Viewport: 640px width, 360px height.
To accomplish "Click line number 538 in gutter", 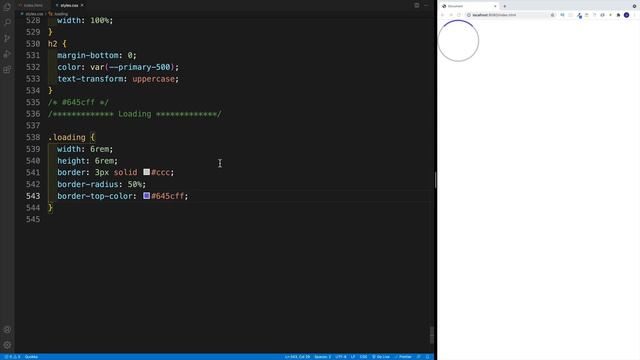I will pos(33,137).
